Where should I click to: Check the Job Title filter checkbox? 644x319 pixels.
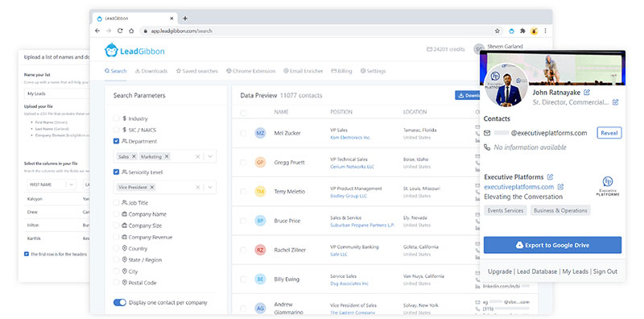point(116,203)
